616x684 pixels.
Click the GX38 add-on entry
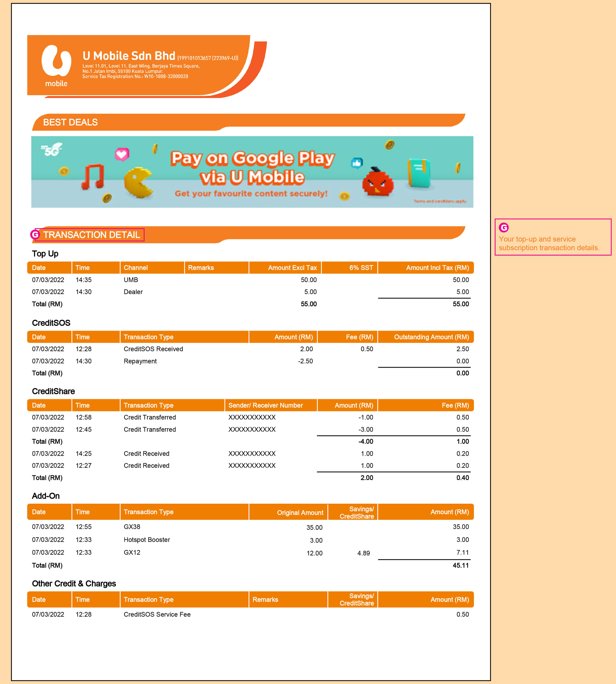pyautogui.click(x=132, y=527)
